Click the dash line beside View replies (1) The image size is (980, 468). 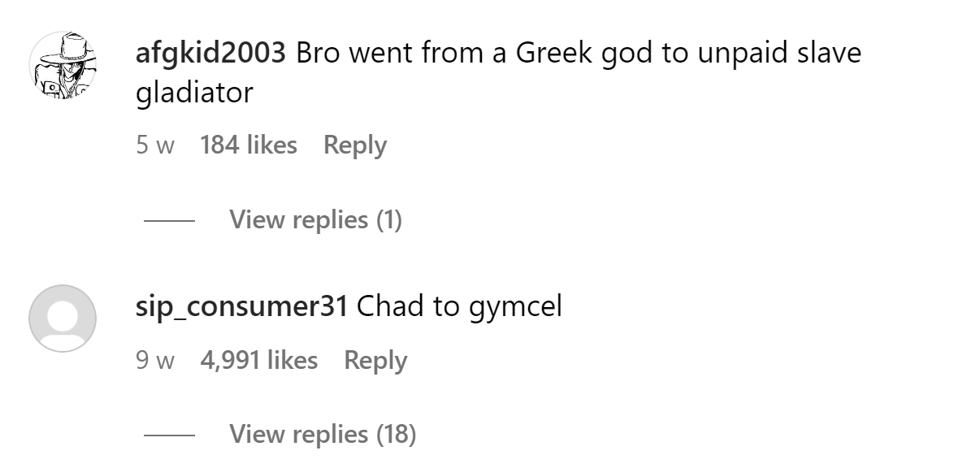(x=169, y=220)
